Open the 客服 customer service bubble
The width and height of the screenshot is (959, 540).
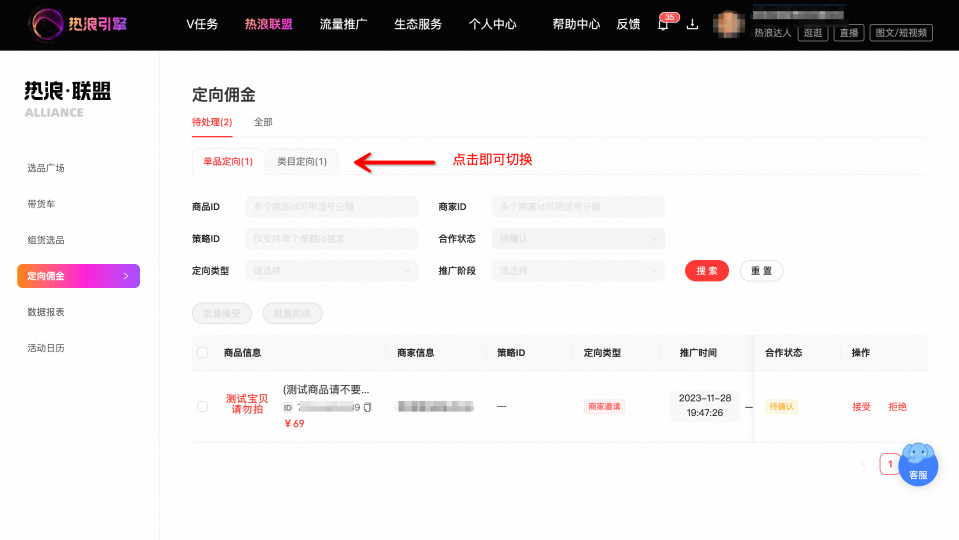pyautogui.click(x=918, y=465)
